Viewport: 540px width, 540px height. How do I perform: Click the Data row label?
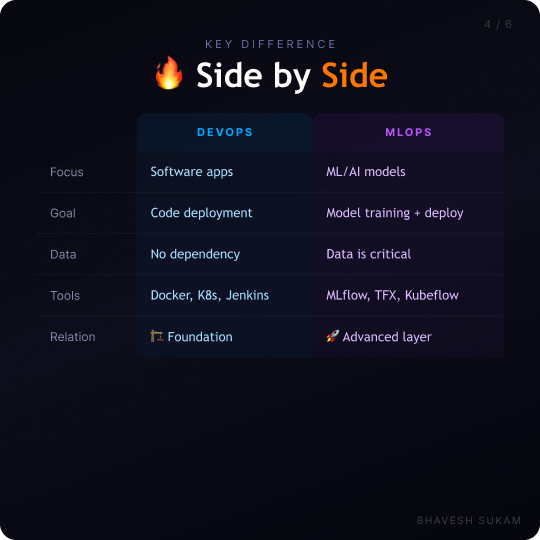point(63,255)
